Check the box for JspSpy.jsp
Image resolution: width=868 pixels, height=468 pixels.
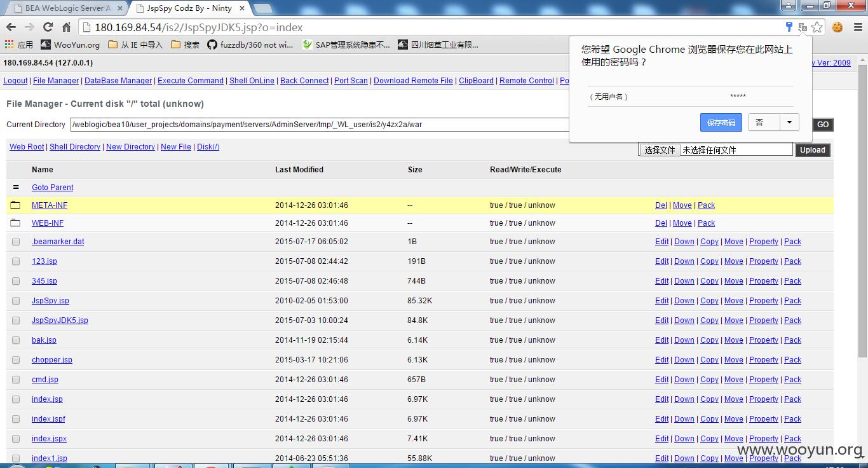point(16,301)
